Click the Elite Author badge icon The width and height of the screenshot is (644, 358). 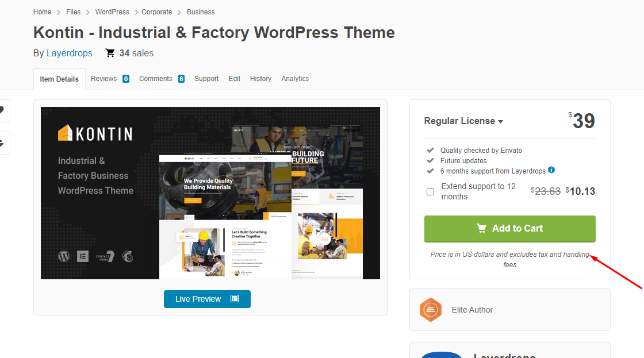[x=431, y=310]
